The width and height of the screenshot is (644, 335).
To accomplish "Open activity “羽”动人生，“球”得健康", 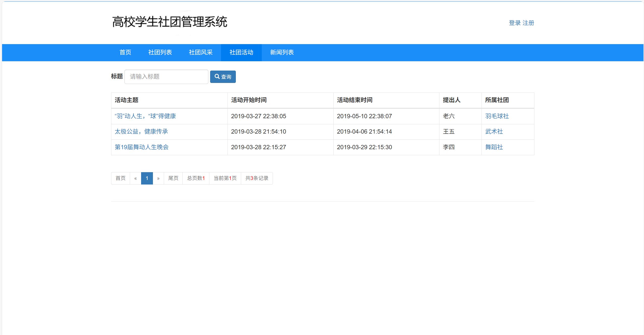I will 145,116.
